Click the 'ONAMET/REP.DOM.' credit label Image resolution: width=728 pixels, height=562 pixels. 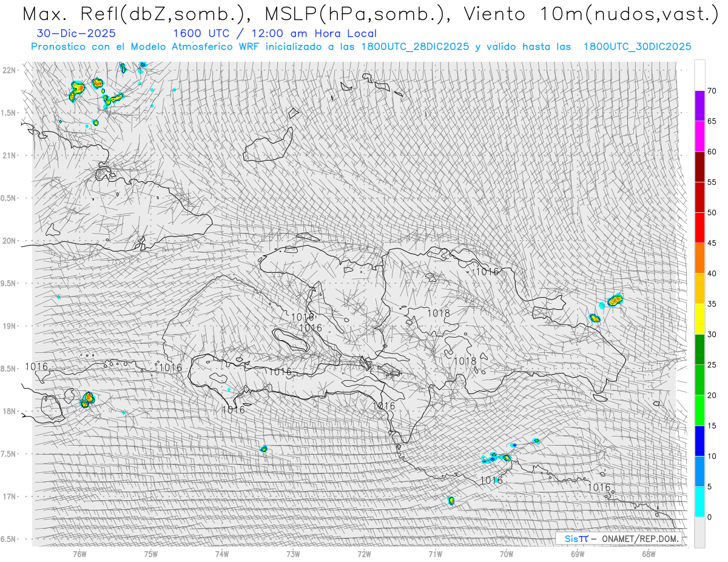(x=641, y=538)
